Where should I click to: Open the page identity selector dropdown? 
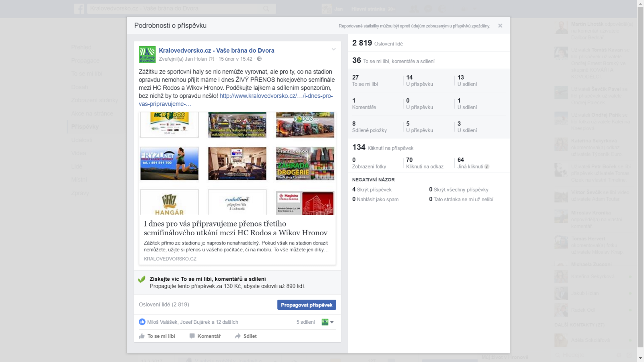pos(328,322)
